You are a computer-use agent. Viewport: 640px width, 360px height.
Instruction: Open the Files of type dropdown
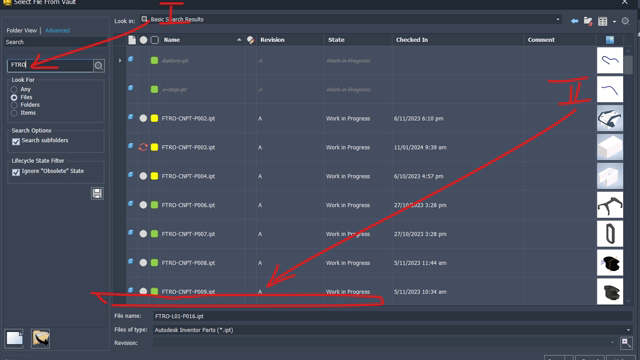(x=628, y=330)
